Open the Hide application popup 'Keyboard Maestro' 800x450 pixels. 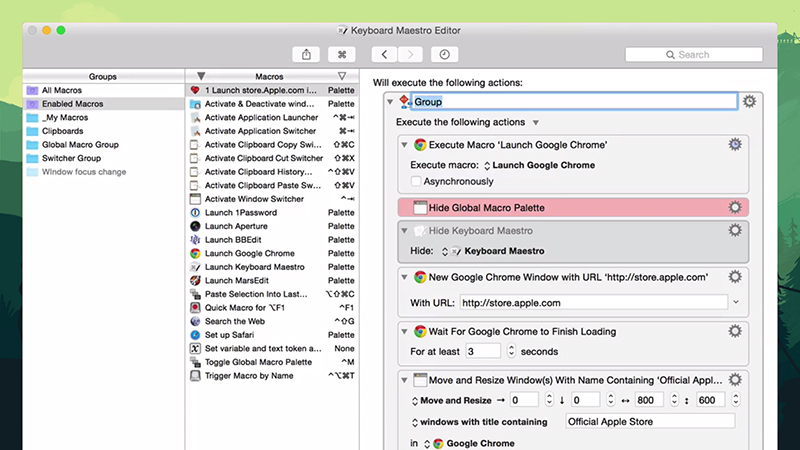pos(493,251)
